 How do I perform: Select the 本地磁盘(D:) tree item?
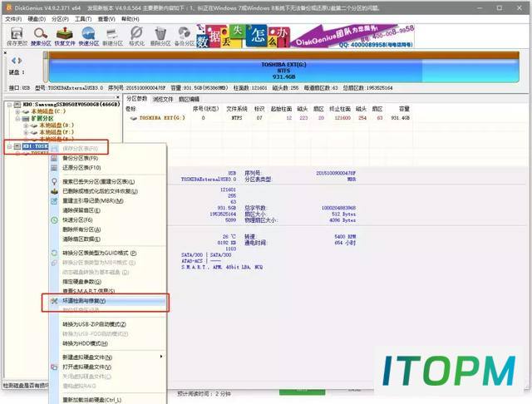pos(57,126)
